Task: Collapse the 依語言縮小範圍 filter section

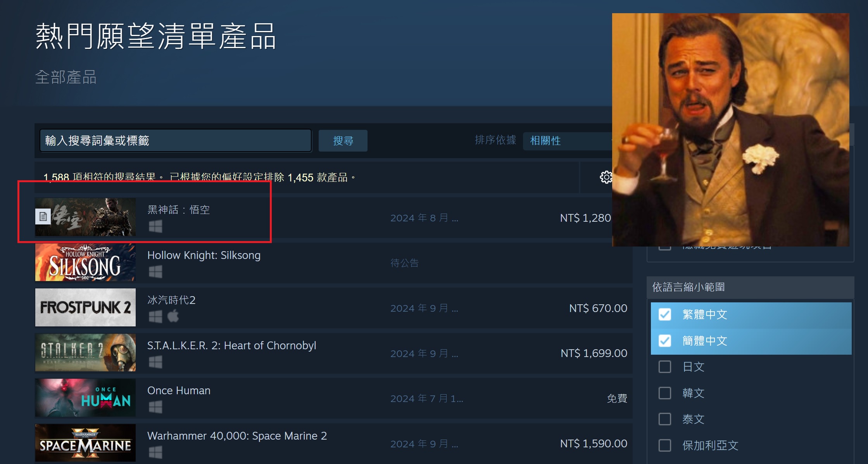Action: click(750, 287)
